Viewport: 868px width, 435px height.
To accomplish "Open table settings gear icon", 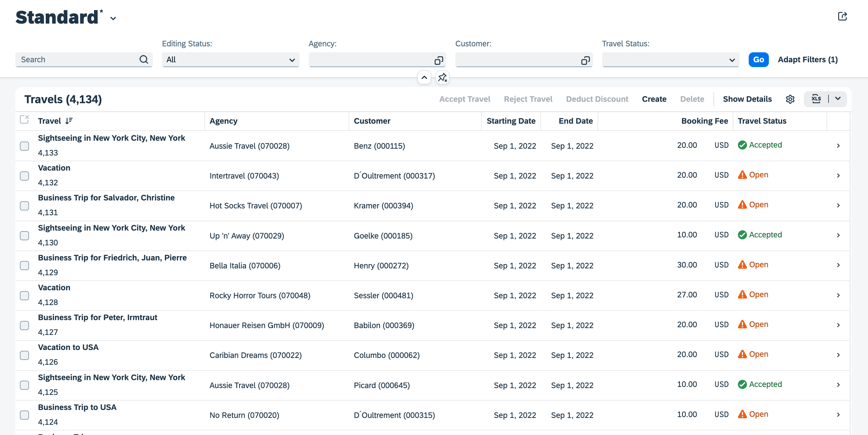I will click(x=790, y=99).
